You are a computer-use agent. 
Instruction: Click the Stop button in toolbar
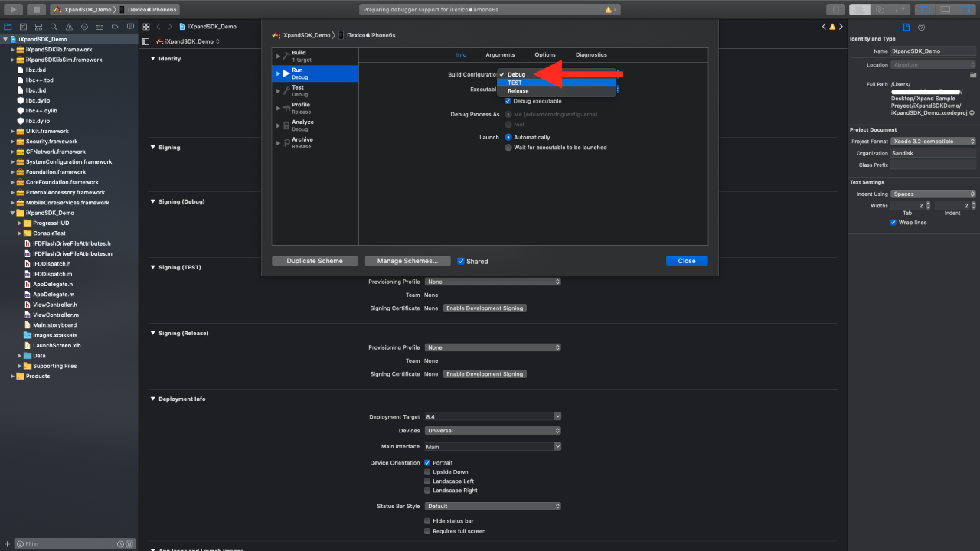pos(36,9)
